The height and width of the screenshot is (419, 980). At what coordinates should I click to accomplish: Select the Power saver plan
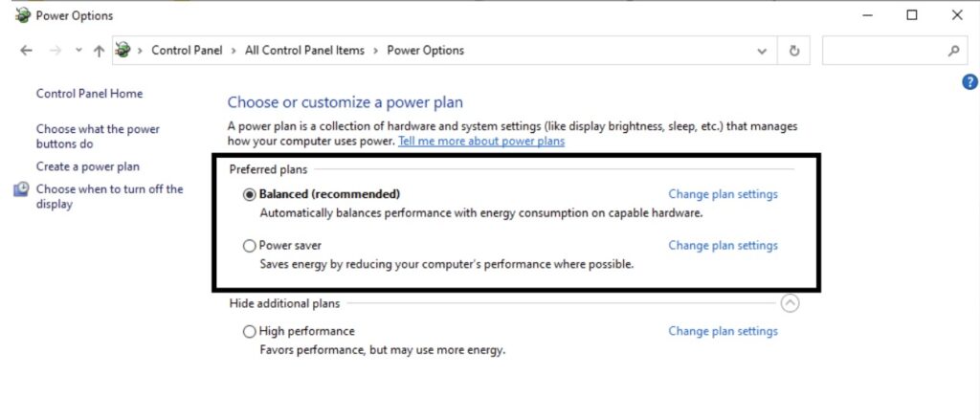point(250,246)
